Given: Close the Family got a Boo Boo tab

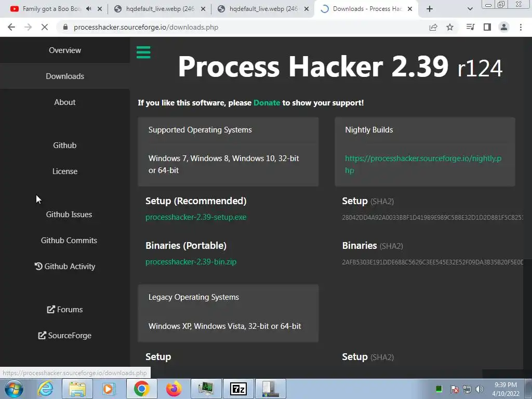Looking at the screenshot, I should [100, 9].
